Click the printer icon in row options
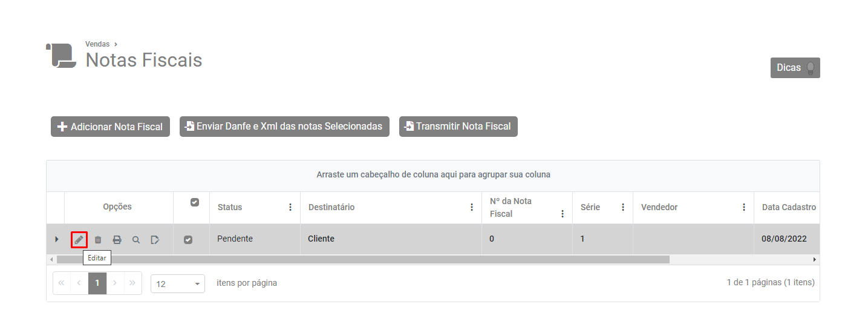 pyautogui.click(x=117, y=240)
